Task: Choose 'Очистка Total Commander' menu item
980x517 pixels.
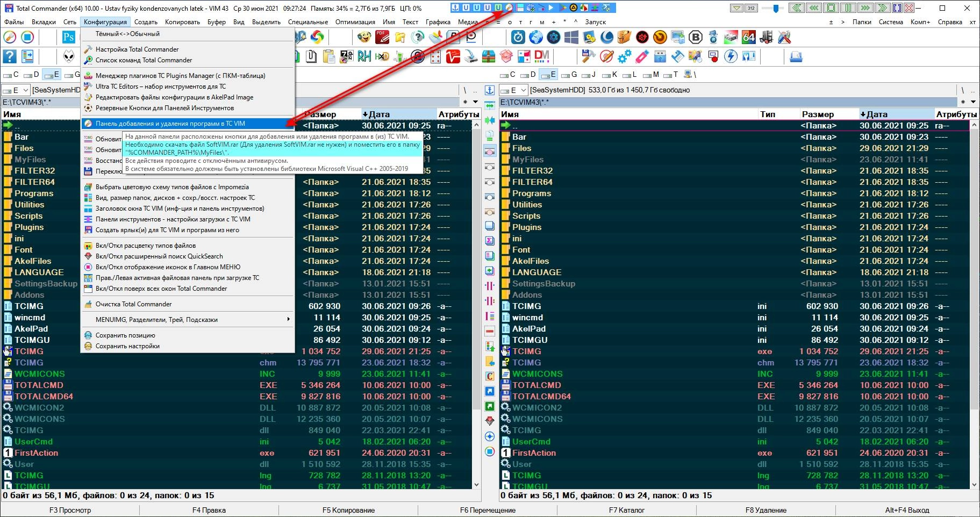Action: (188, 304)
